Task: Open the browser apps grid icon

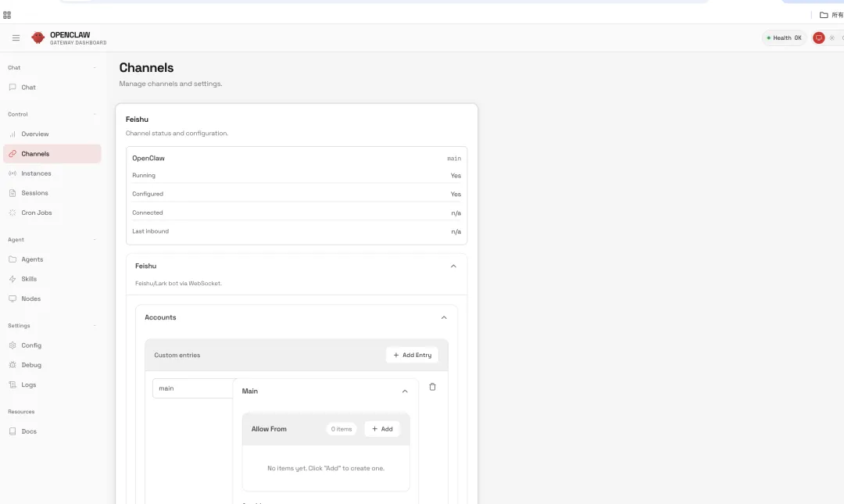Action: (x=7, y=15)
